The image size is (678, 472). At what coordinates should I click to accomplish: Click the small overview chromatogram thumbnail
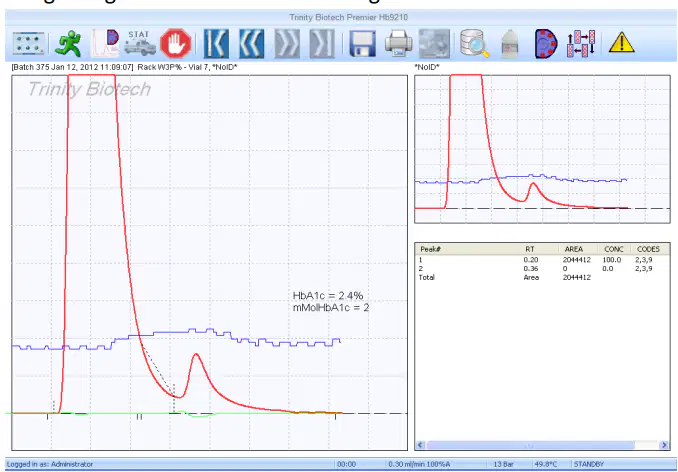(542, 149)
